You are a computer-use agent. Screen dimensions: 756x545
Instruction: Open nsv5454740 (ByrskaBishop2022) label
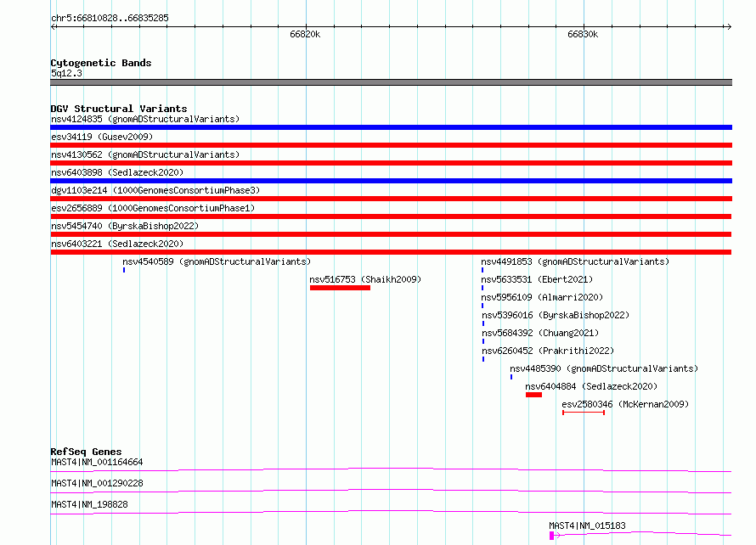tap(125, 226)
